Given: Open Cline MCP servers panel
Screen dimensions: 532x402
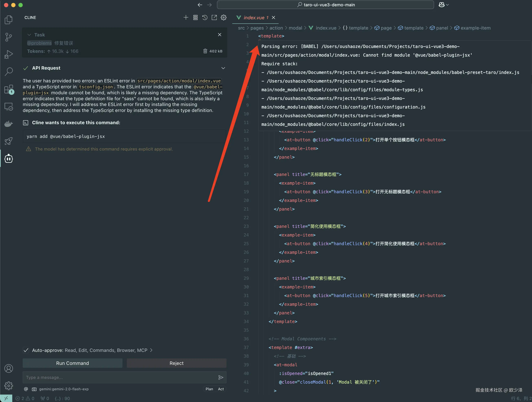Looking at the screenshot, I should 195,17.
